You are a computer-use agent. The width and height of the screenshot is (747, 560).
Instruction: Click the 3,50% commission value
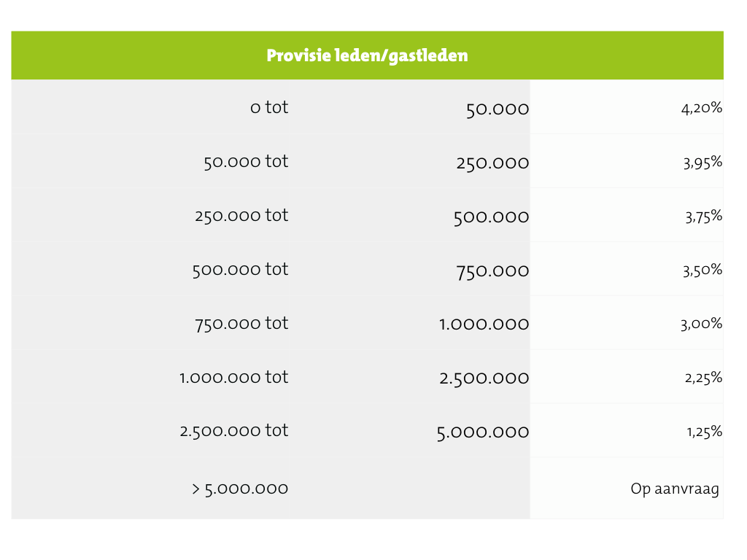point(703,271)
